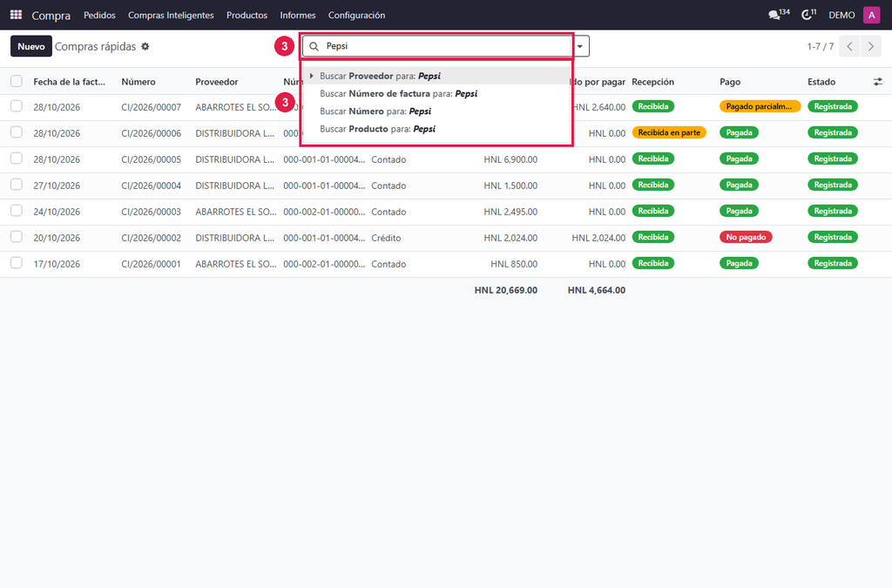The image size is (892, 588).
Task: Click the Recibida en parte badge
Action: (669, 132)
